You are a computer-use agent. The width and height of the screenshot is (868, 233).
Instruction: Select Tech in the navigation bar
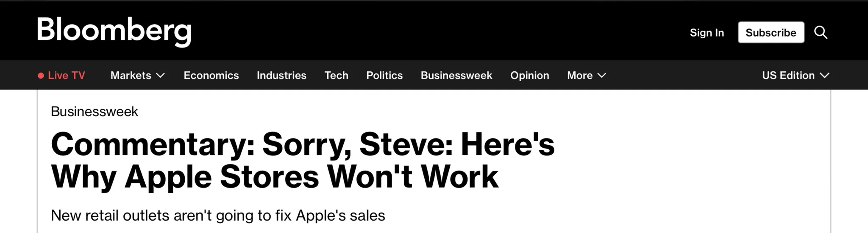336,76
